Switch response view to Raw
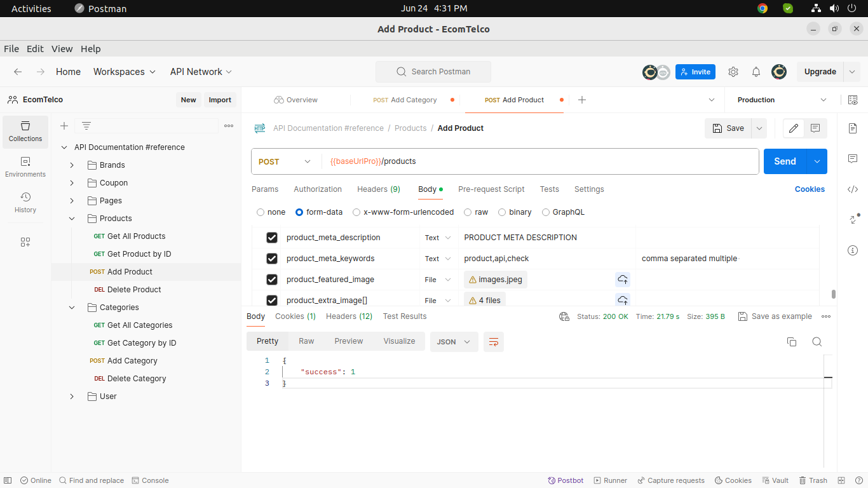This screenshot has height=488, width=868. [306, 341]
